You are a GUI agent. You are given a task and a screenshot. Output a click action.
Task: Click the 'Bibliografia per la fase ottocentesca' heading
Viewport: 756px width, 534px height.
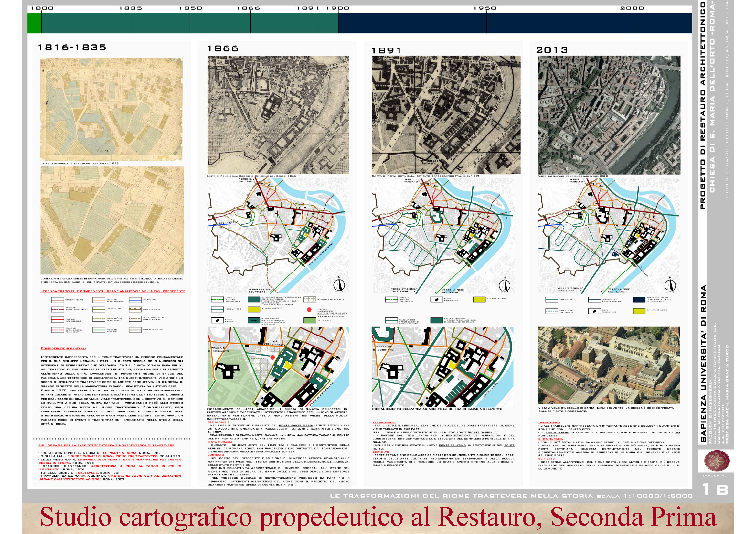(106, 445)
